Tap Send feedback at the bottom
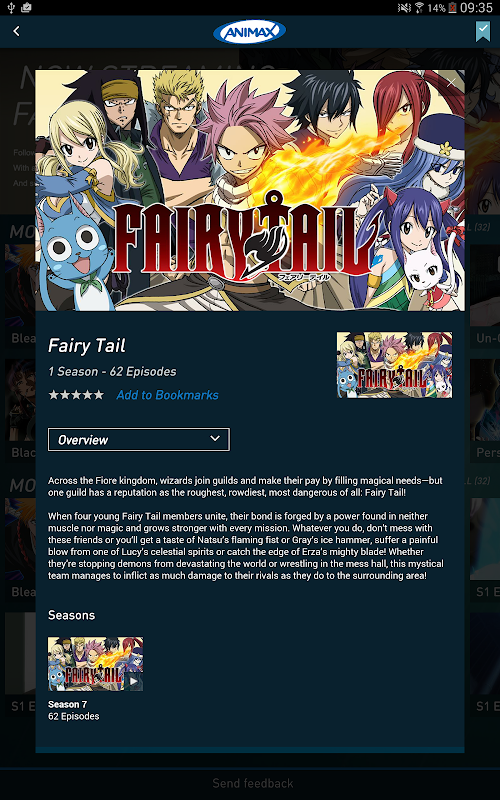Screen dimensions: 500x800 point(253,783)
